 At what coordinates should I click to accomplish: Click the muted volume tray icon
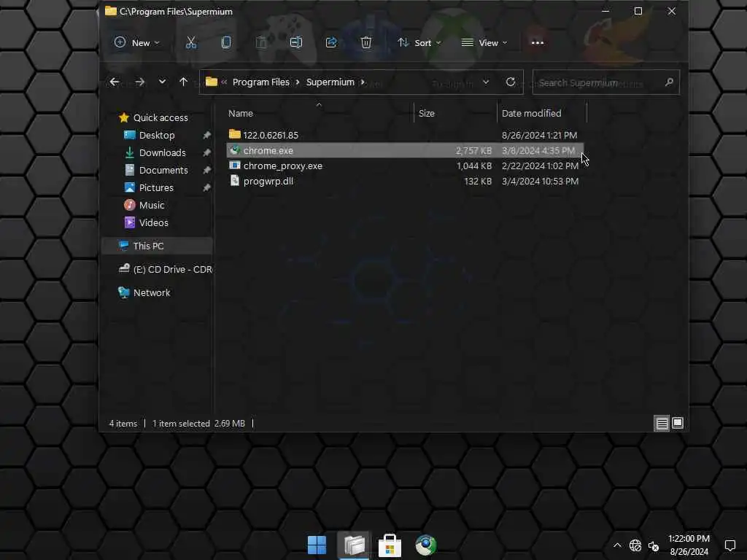coord(654,545)
